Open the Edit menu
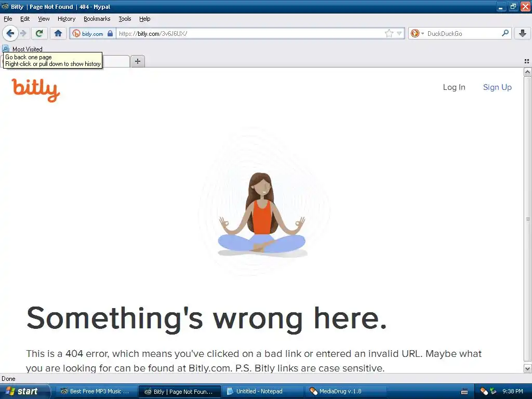 pyautogui.click(x=25, y=19)
